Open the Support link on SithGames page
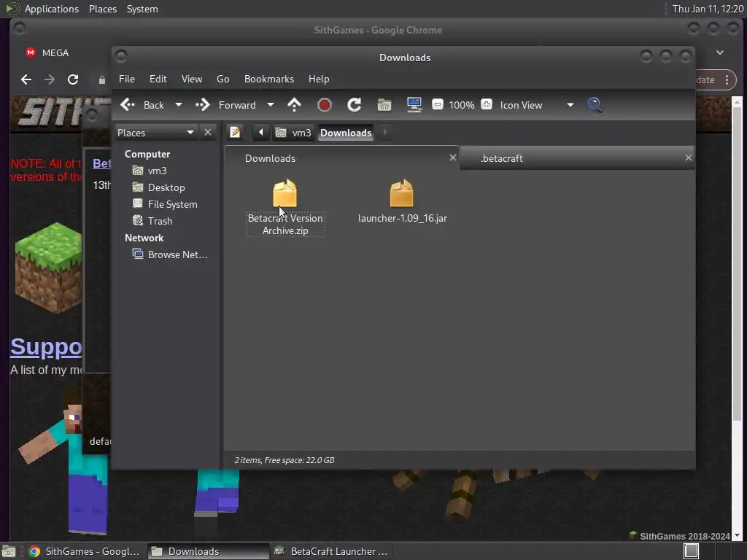The width and height of the screenshot is (747, 560). [46, 348]
